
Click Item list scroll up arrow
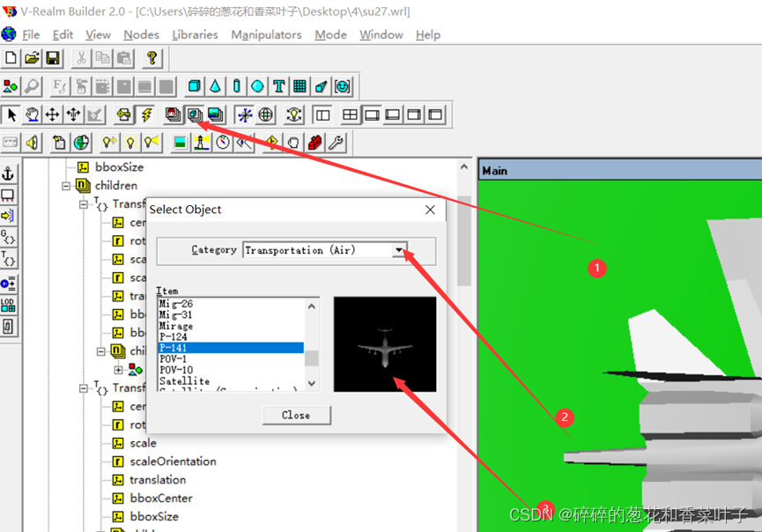pyautogui.click(x=312, y=307)
